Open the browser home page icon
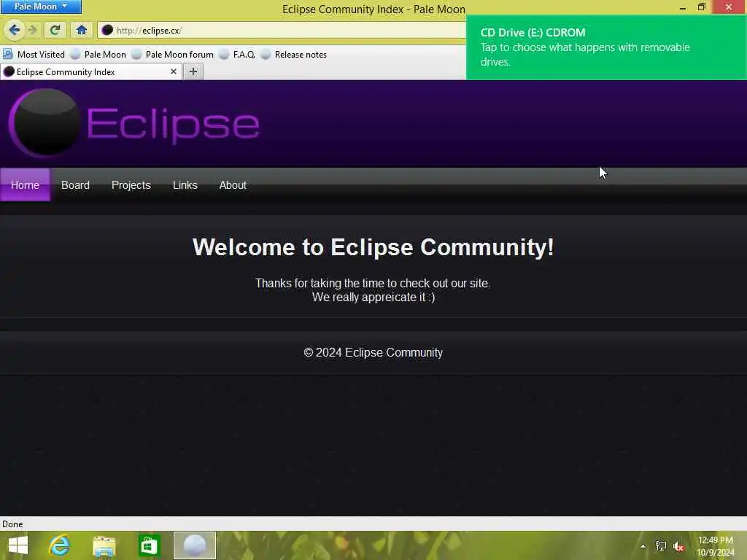 tap(82, 31)
